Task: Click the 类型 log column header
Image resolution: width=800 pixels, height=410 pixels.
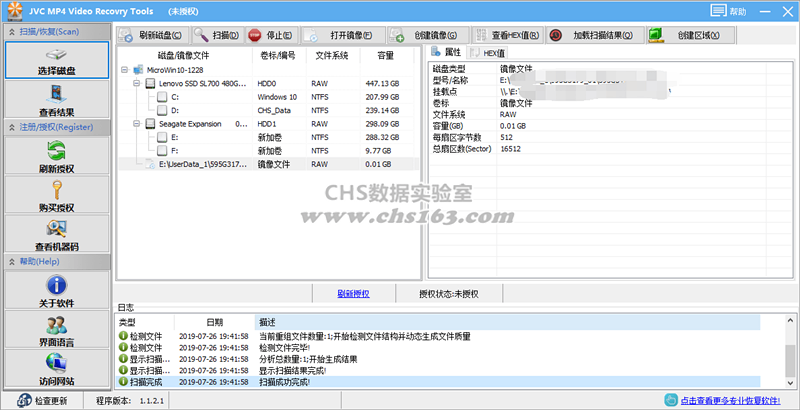Action: coord(145,322)
